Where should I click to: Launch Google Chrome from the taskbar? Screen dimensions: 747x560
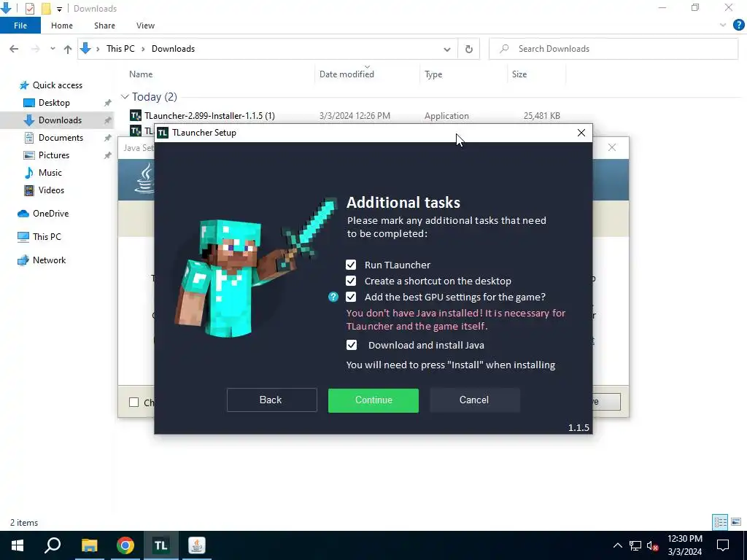point(125,545)
